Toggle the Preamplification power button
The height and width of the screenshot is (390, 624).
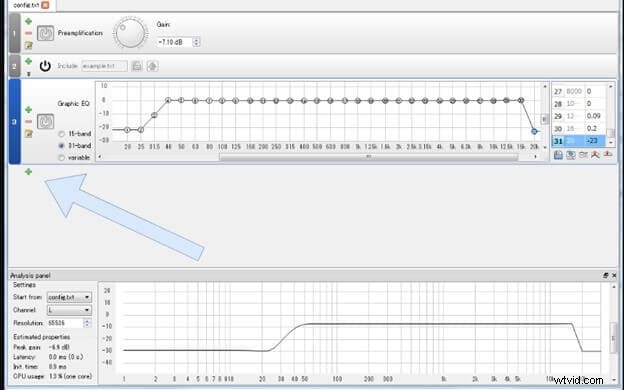tap(45, 33)
